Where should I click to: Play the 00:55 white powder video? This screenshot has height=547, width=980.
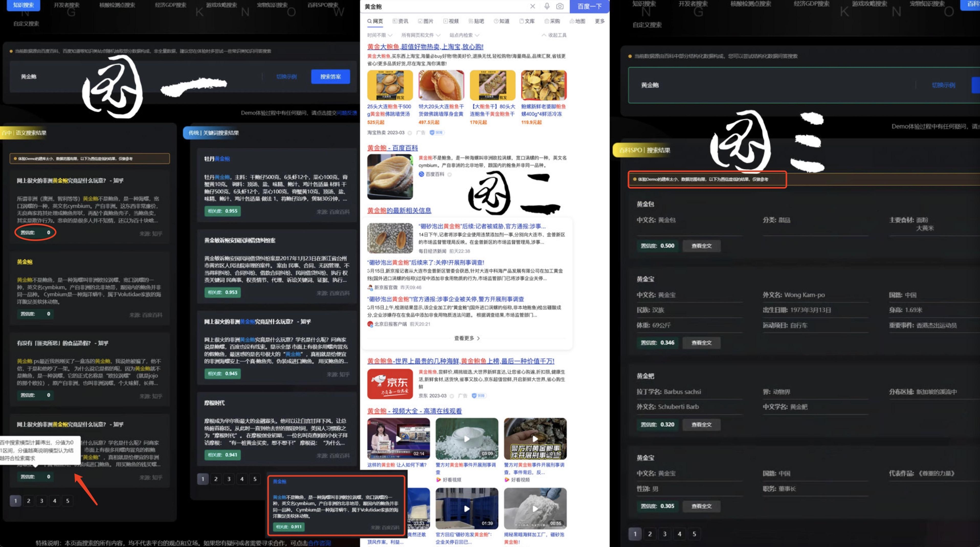[535, 509]
